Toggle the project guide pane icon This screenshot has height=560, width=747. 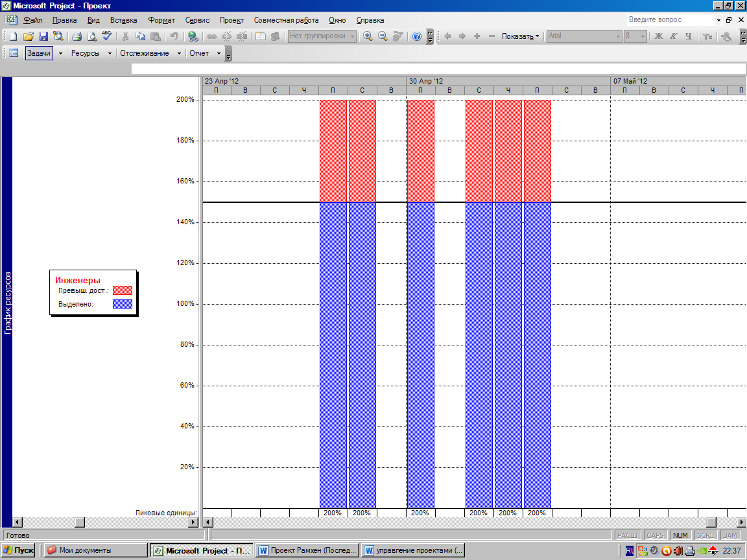pyautogui.click(x=14, y=53)
